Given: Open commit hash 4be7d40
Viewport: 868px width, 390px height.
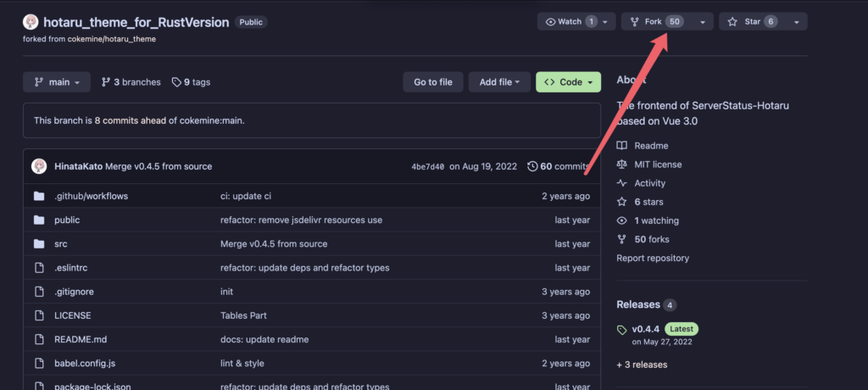Looking at the screenshot, I should coord(427,166).
